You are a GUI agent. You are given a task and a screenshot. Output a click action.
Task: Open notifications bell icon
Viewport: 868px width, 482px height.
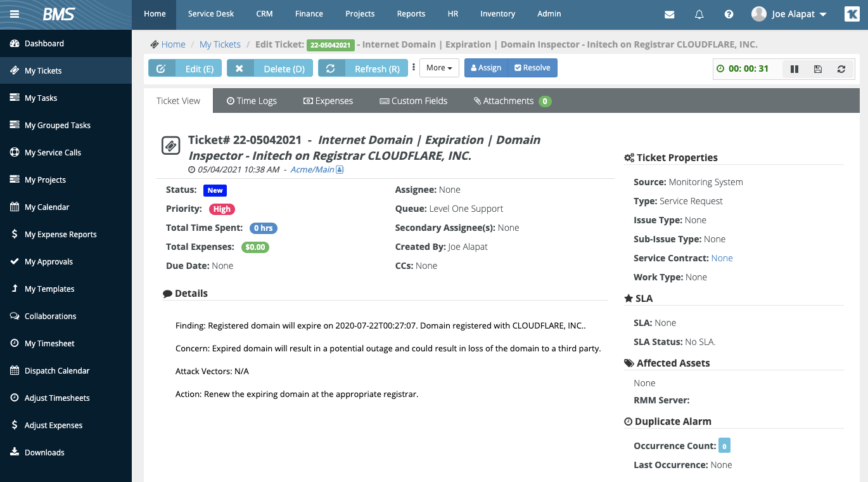(699, 14)
